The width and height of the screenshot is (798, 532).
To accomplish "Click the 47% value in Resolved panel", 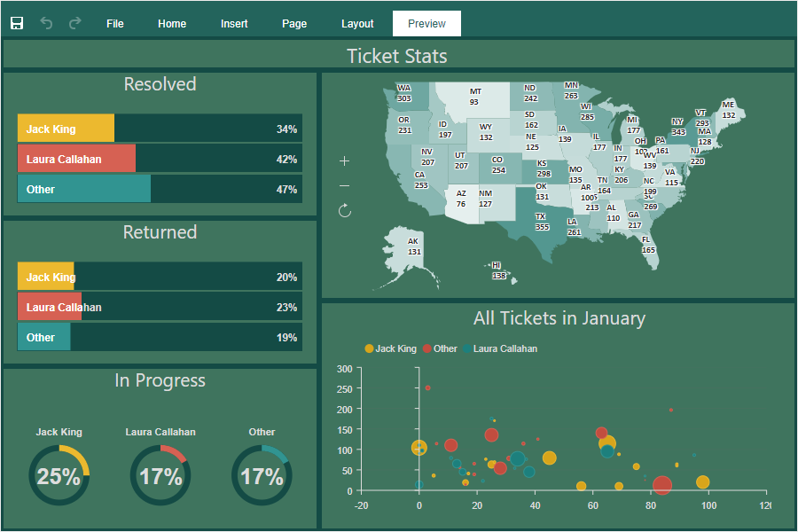I will click(x=286, y=190).
